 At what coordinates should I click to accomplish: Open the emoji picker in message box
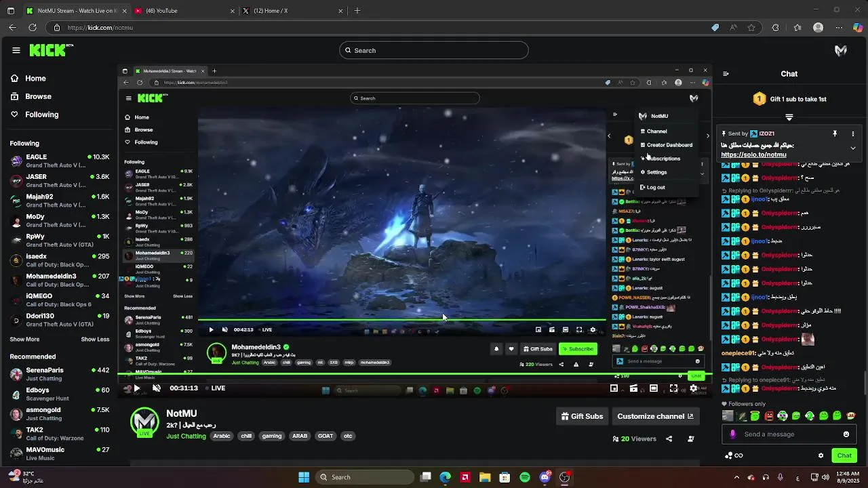pos(846,434)
